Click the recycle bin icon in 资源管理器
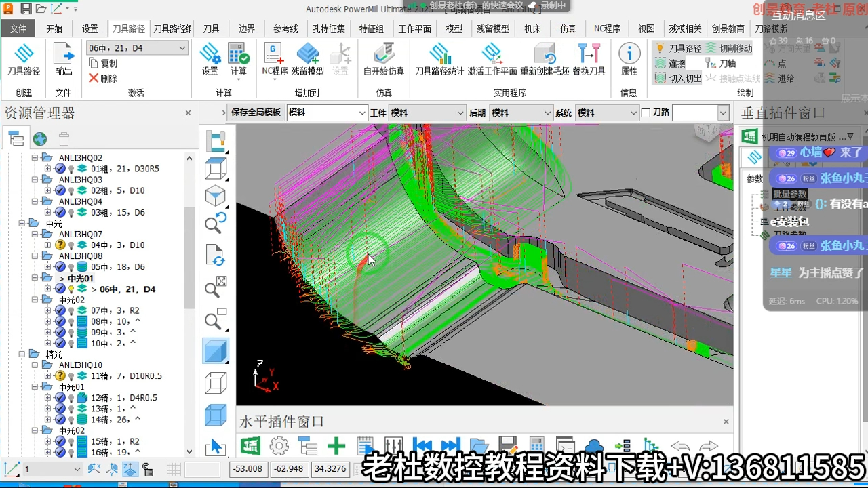Image resolution: width=868 pixels, height=488 pixels. [64, 139]
